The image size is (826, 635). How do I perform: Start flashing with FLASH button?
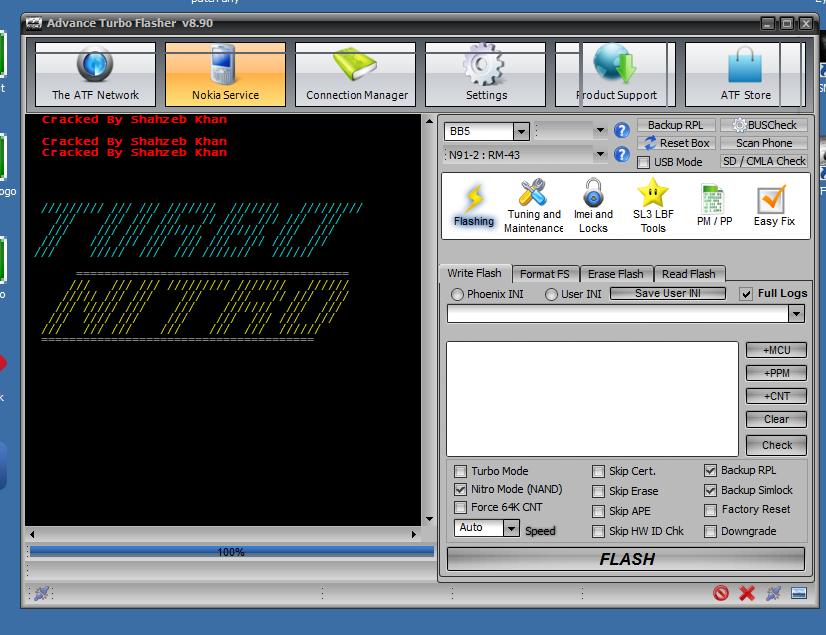[626, 559]
